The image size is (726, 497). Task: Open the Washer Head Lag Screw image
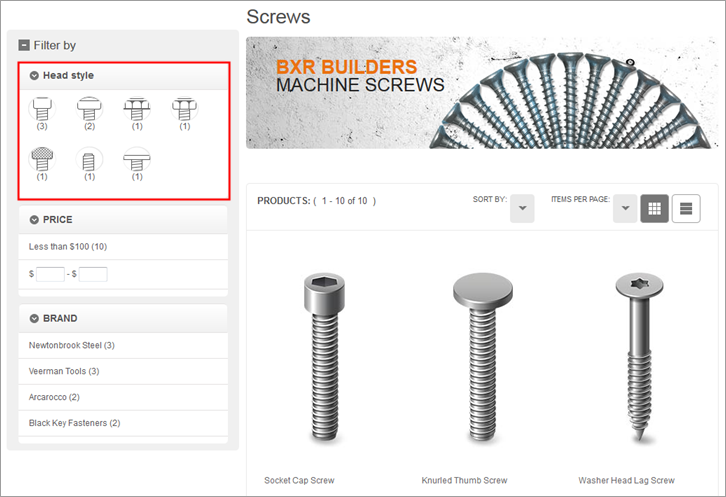(x=639, y=357)
